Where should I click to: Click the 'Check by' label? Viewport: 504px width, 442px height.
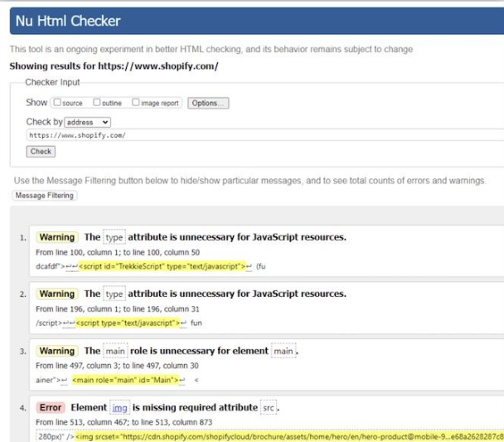coord(45,122)
